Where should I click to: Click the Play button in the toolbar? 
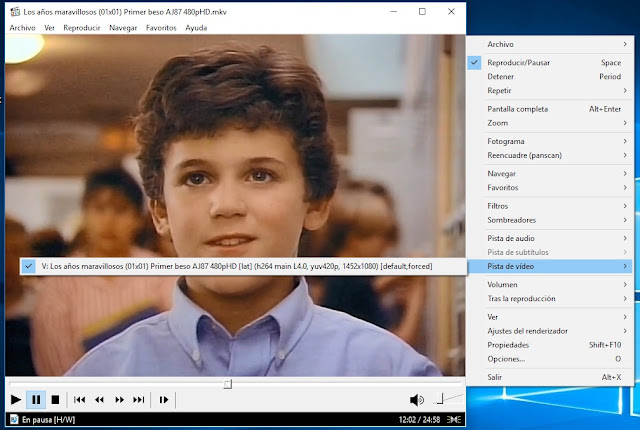[16, 400]
